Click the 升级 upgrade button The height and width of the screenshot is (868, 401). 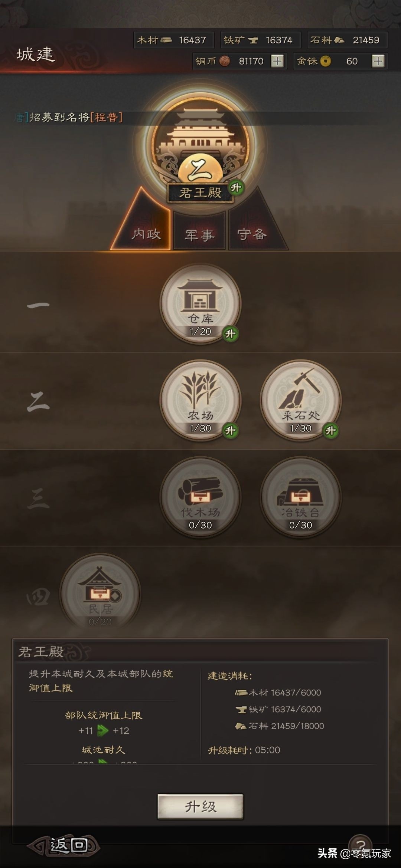(200, 806)
